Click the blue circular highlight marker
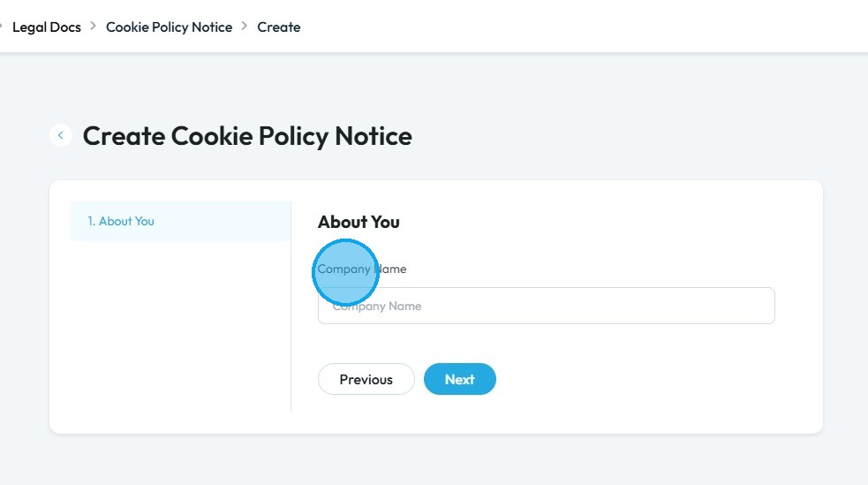This screenshot has height=485, width=868. pos(345,272)
